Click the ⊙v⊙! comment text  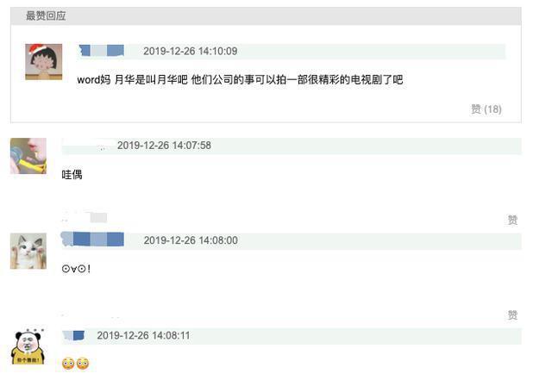tap(76, 269)
